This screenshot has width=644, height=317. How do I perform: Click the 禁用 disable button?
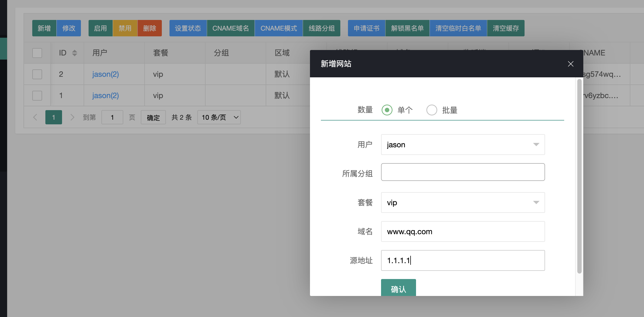pyautogui.click(x=125, y=28)
